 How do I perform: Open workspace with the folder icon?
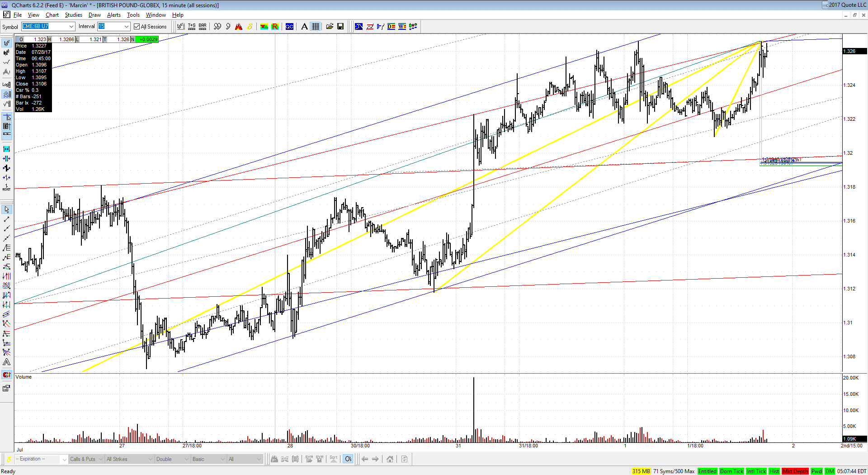point(330,27)
